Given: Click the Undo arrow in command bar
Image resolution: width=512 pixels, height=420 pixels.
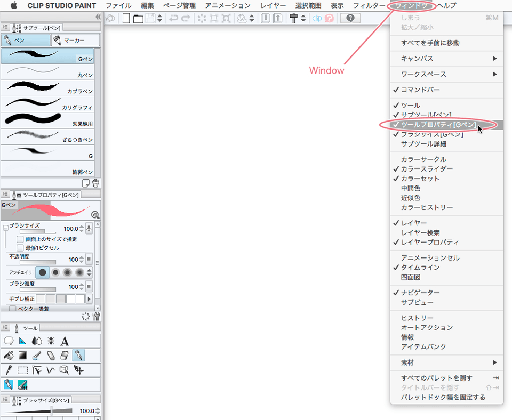Looking at the screenshot, I should (x=174, y=18).
